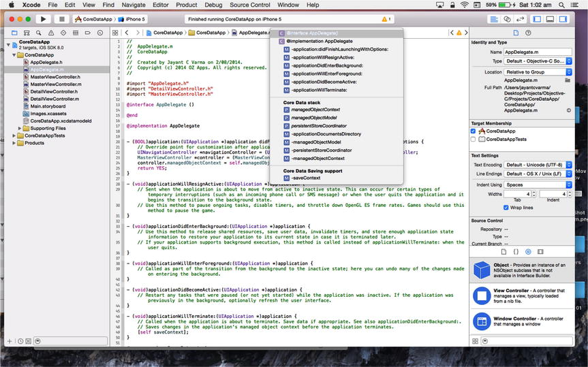Filter navigator by recent files

point(20,341)
